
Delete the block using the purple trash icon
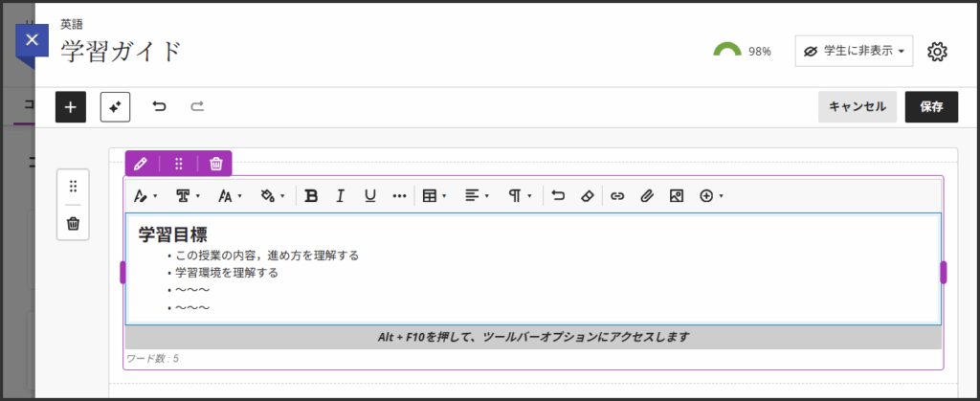click(x=216, y=164)
